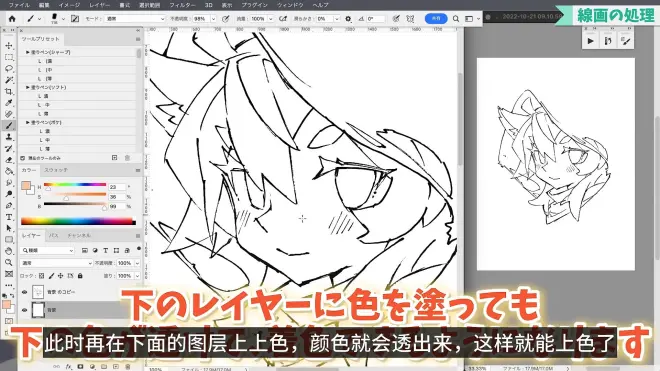Select the Paint Bucket tool
This screenshot has width=660, height=371.
pyautogui.click(x=9, y=171)
